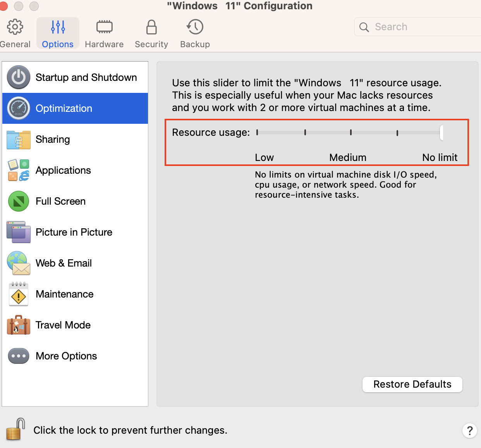Switch to the General tab

pyautogui.click(x=15, y=33)
